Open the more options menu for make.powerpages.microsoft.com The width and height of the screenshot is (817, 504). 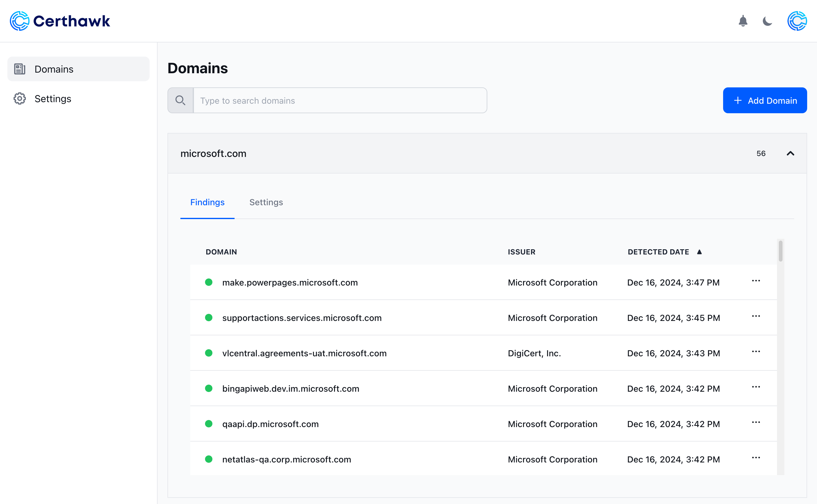coord(756,281)
